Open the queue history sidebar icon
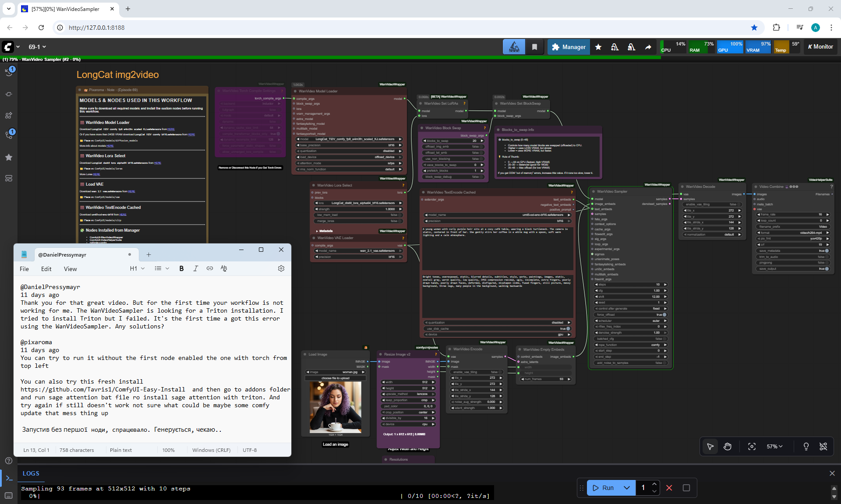 (9, 72)
